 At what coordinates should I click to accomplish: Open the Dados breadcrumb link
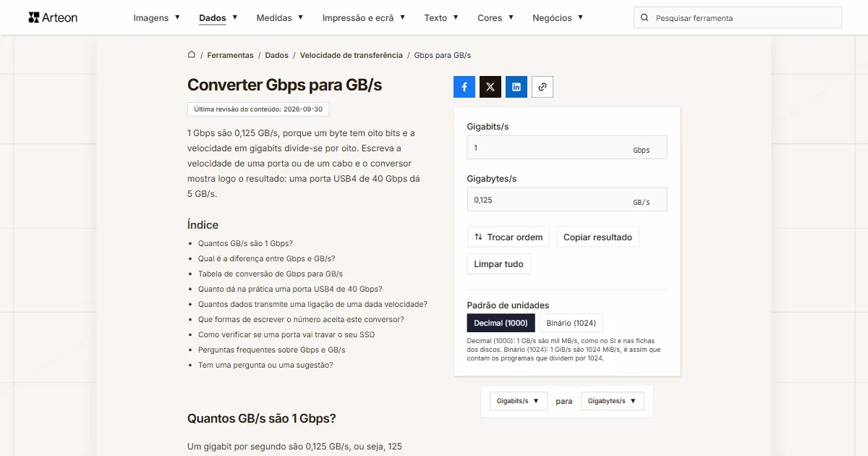pos(276,55)
